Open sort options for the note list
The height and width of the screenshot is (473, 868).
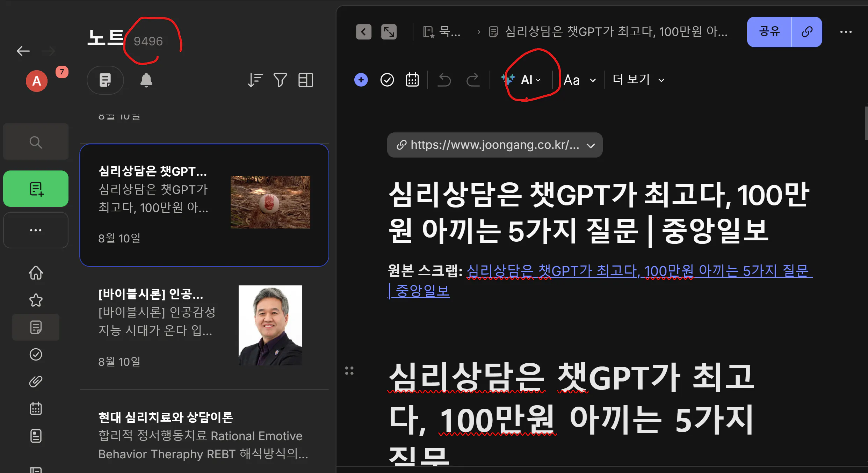click(255, 80)
